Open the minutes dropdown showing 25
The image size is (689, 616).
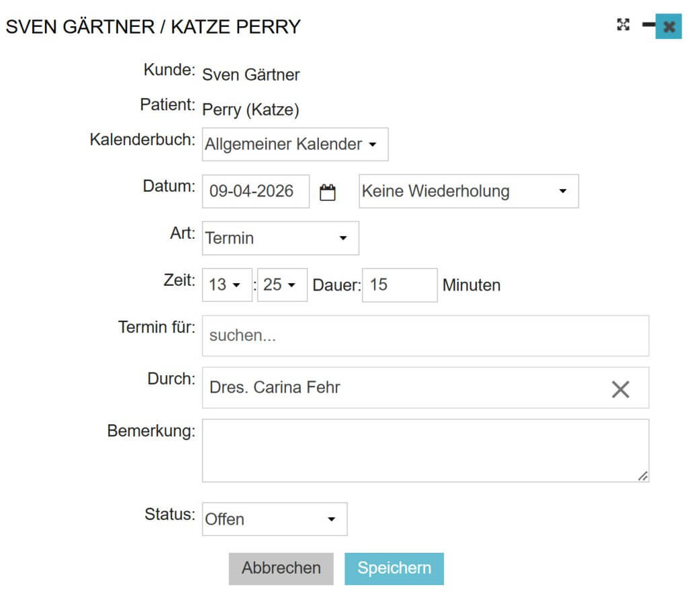coord(282,285)
